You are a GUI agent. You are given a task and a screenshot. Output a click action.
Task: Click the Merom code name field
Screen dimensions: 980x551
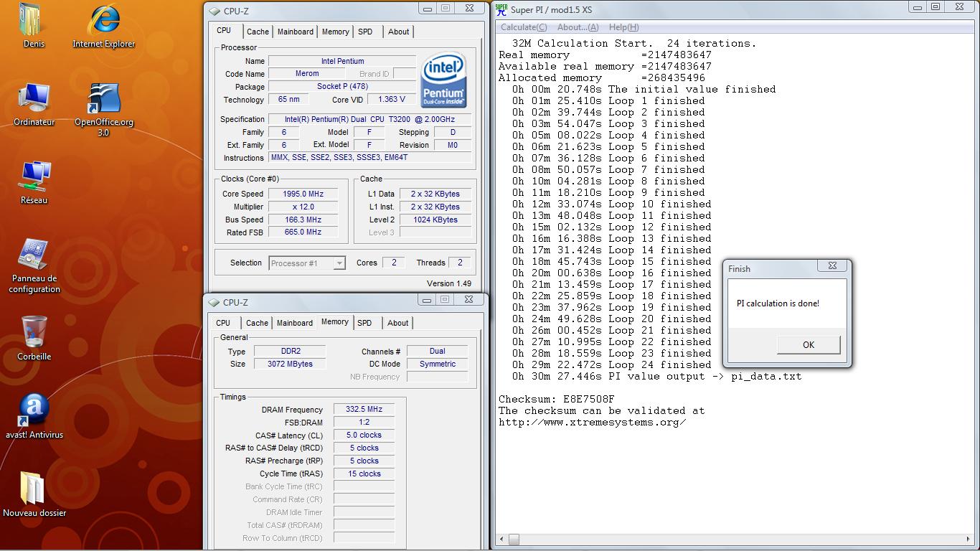click(307, 74)
